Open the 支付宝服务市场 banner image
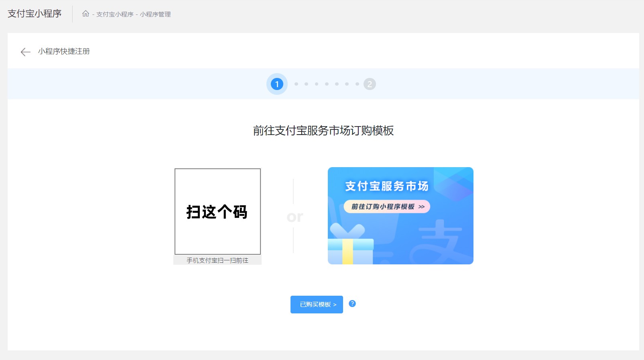This screenshot has height=360, width=644. (x=400, y=216)
